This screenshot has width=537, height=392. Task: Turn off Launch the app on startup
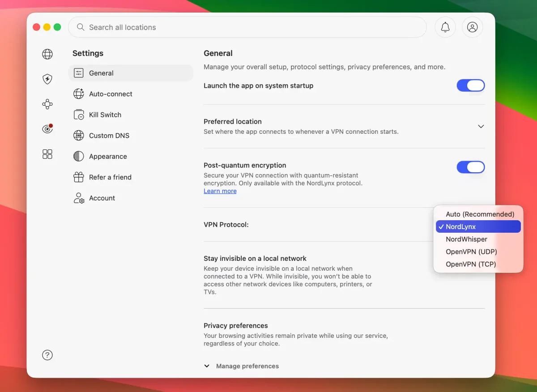tap(471, 85)
